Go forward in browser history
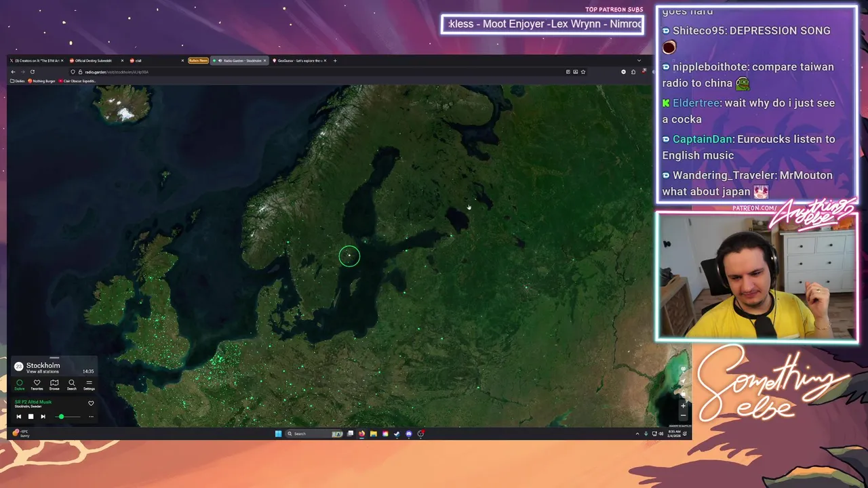The image size is (868, 488). (22, 72)
